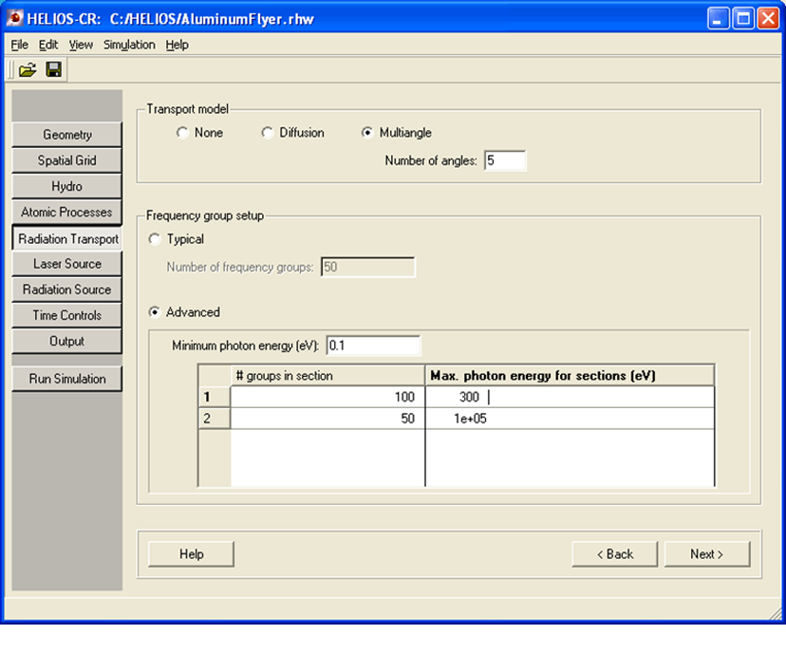Select row 2 groups cell showing 50
The height and width of the screenshot is (672, 786).
click(x=327, y=419)
